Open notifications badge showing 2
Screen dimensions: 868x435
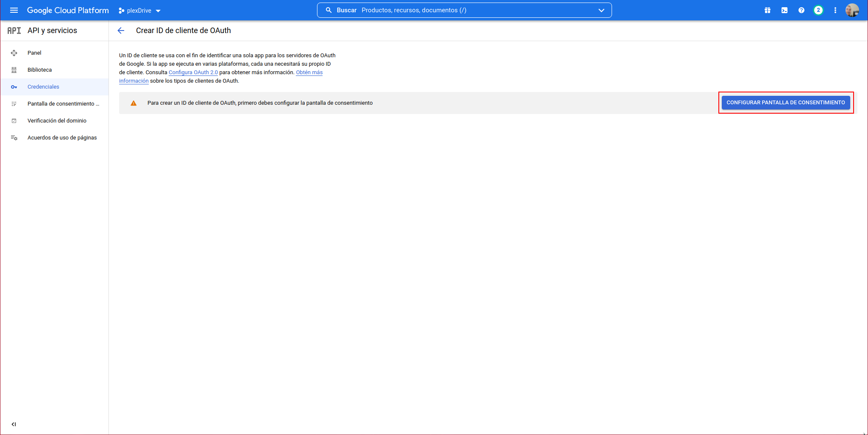818,10
